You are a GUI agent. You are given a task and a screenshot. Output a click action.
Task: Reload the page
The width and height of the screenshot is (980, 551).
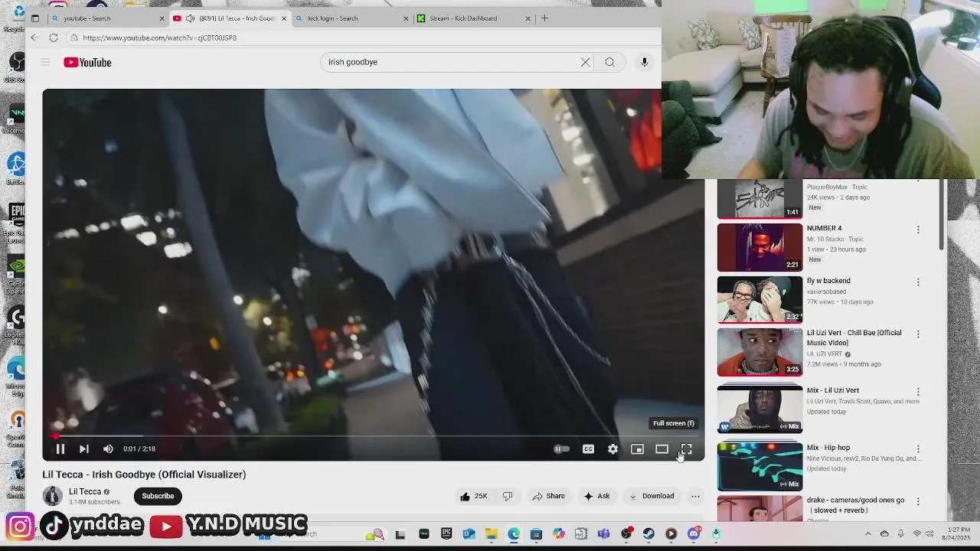(x=53, y=37)
